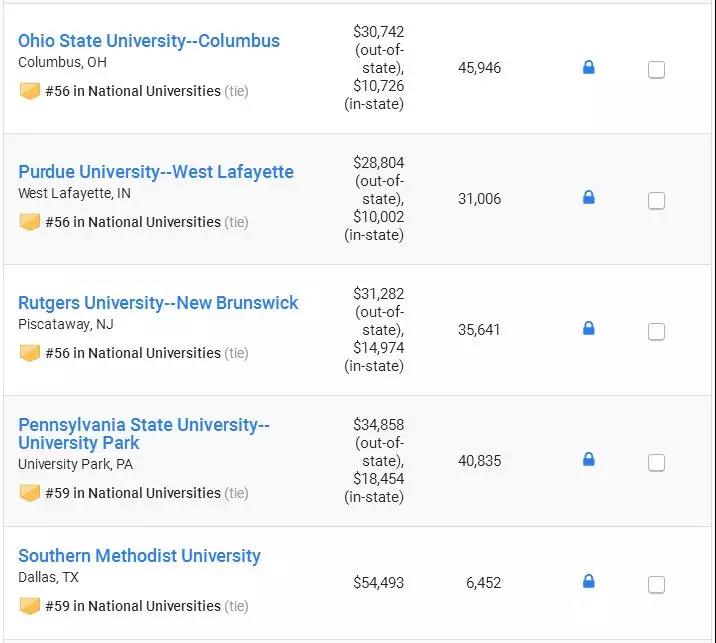
Task: Check the compare box for Ohio State University
Action: [656, 70]
